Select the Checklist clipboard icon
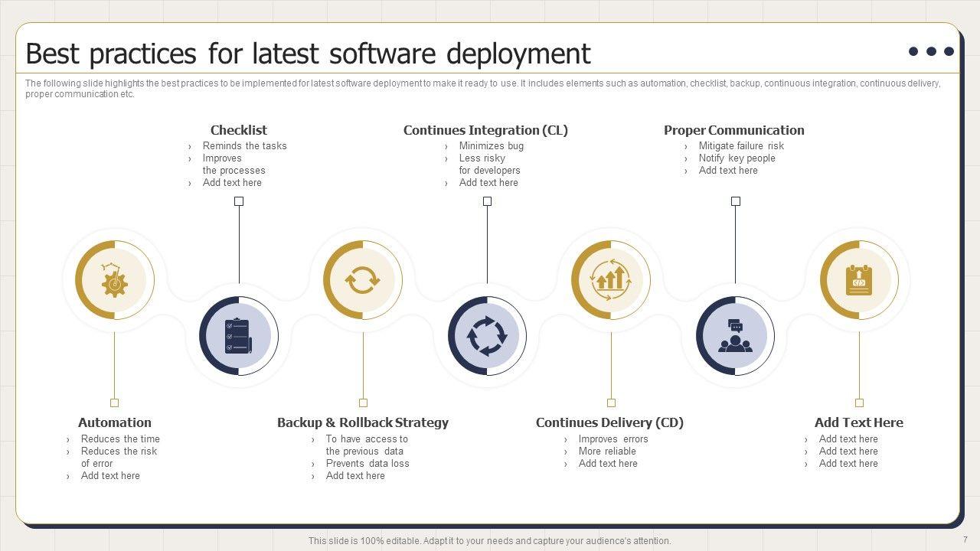Viewport: 980px width, 551px height. click(x=238, y=336)
